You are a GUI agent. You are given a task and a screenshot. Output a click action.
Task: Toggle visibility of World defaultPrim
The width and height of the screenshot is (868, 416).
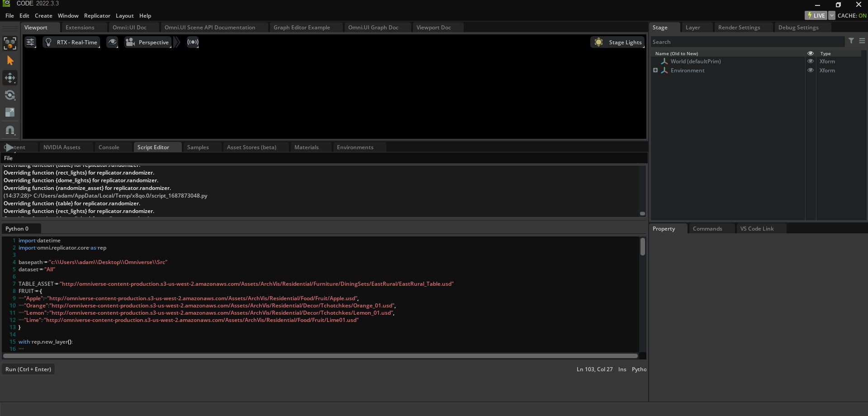810,61
